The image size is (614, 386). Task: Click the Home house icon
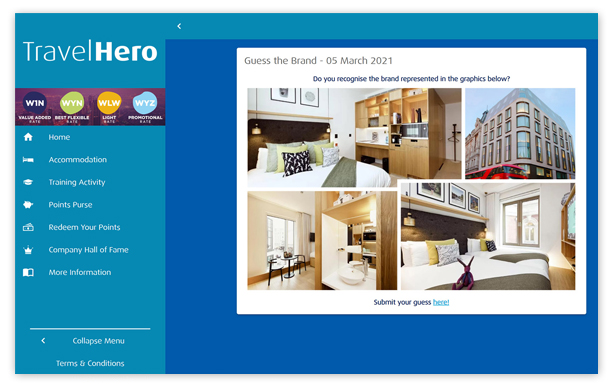click(x=28, y=137)
